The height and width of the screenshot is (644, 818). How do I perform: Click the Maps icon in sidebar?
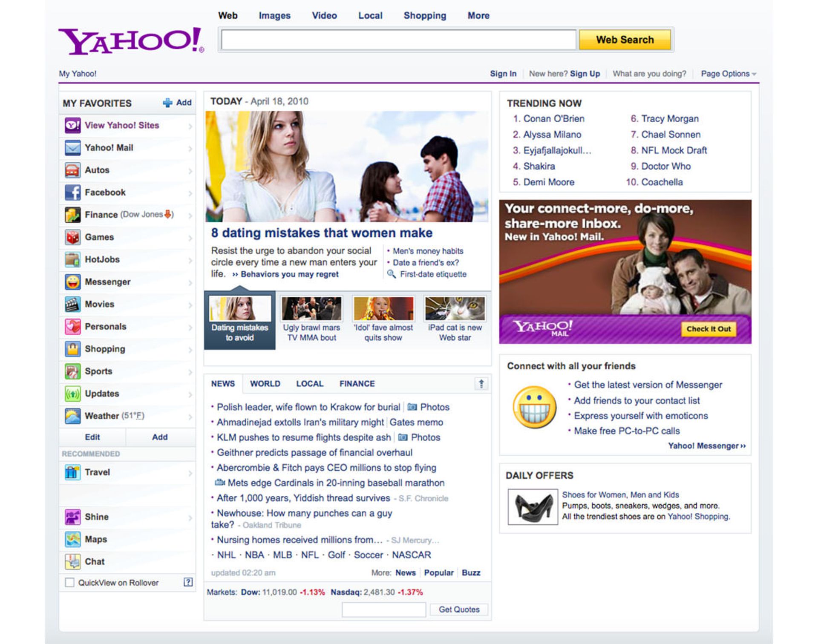pos(72,539)
